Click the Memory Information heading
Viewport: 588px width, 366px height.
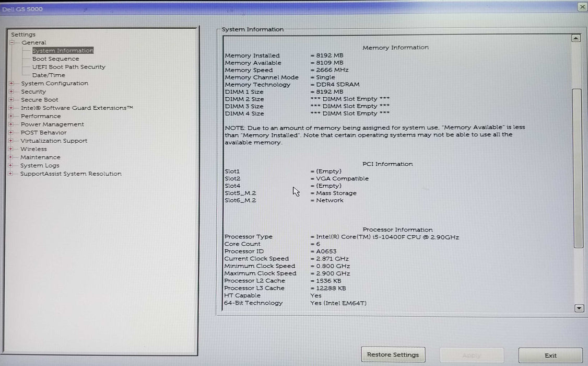395,48
